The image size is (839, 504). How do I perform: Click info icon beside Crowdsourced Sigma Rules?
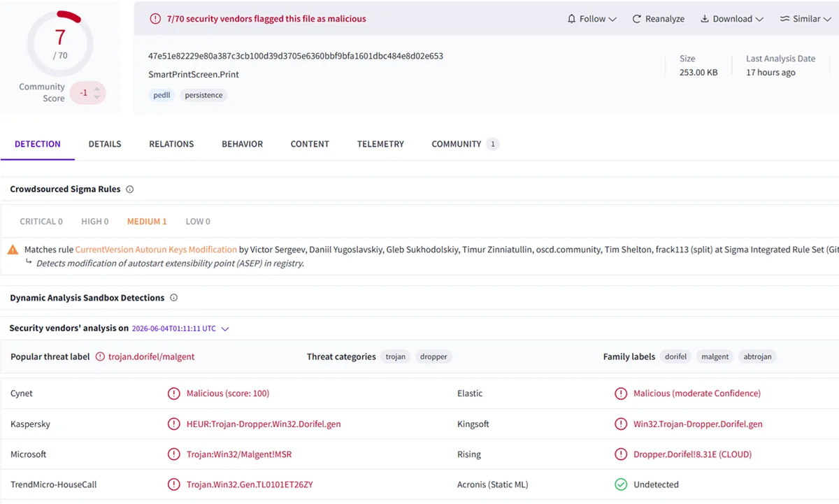point(129,189)
